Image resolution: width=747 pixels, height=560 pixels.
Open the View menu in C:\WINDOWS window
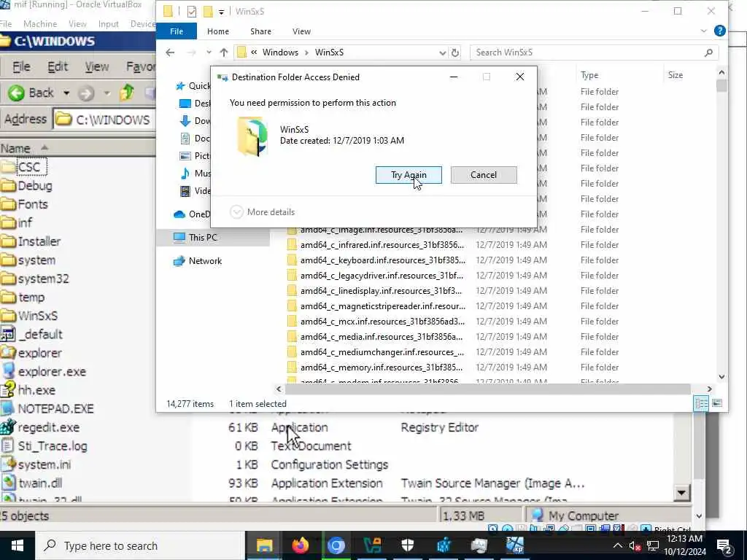[x=97, y=66]
